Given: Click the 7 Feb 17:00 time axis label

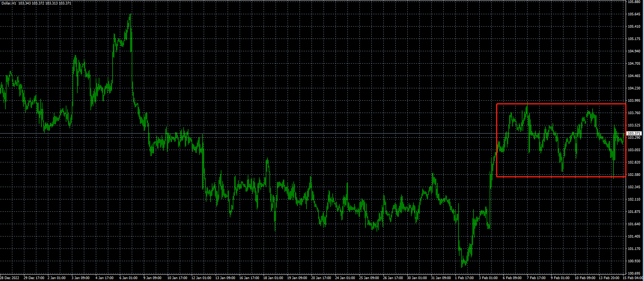Looking at the screenshot, I should [x=536, y=278].
